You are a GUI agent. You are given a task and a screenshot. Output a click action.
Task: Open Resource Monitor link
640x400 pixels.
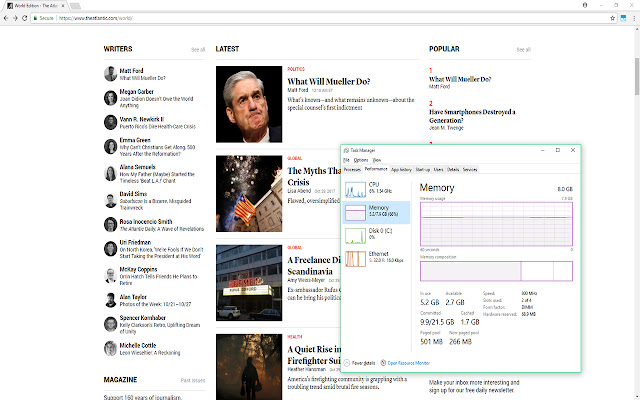point(409,363)
